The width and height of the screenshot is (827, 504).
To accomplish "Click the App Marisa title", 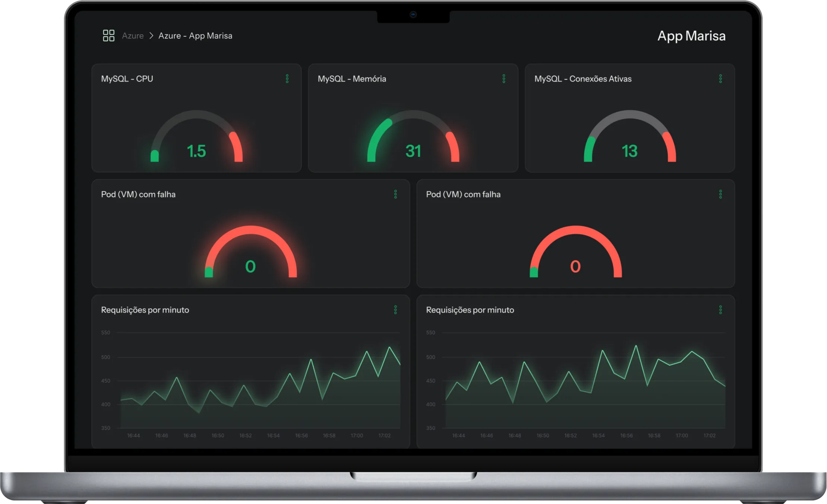I will 691,36.
